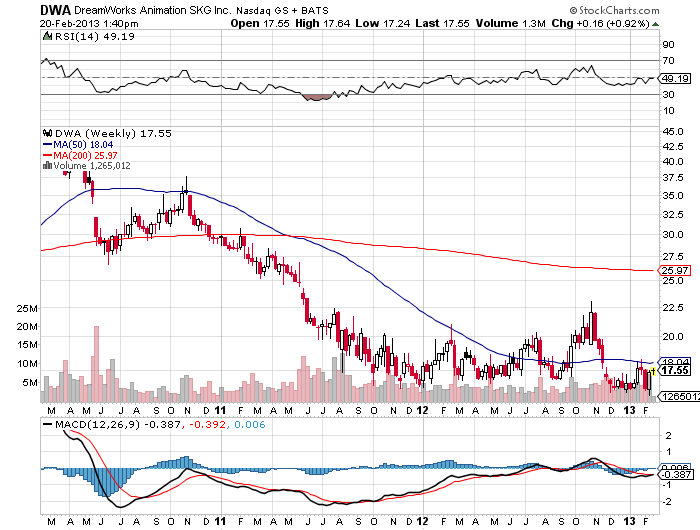Click the Volume 1,265,012 legend text
This screenshot has height=530, width=700.
(x=92, y=166)
